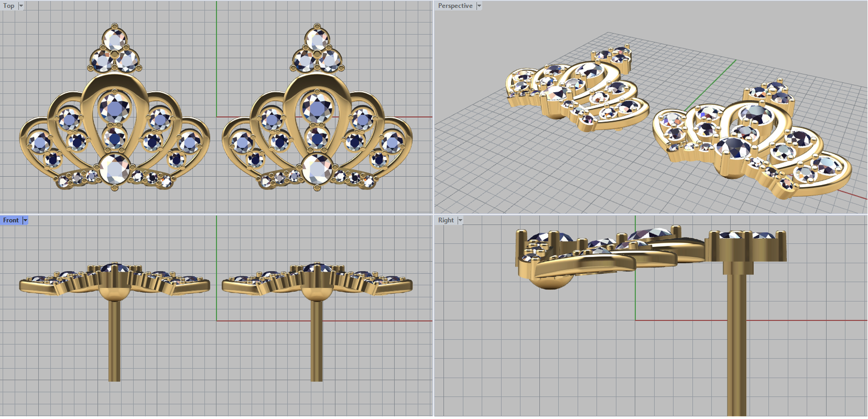Click the Top viewport title label

tap(9, 6)
